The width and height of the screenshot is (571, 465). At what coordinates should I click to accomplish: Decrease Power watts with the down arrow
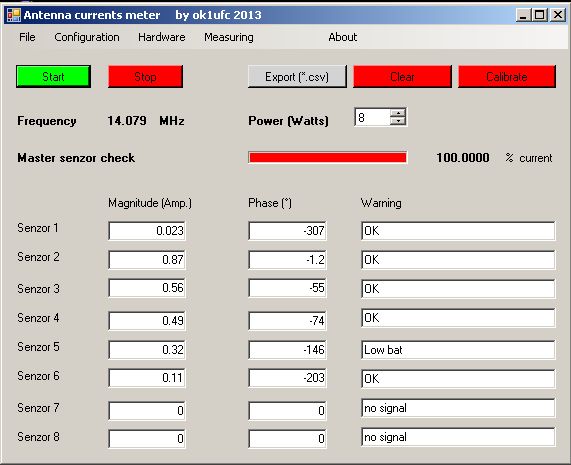tap(398, 121)
